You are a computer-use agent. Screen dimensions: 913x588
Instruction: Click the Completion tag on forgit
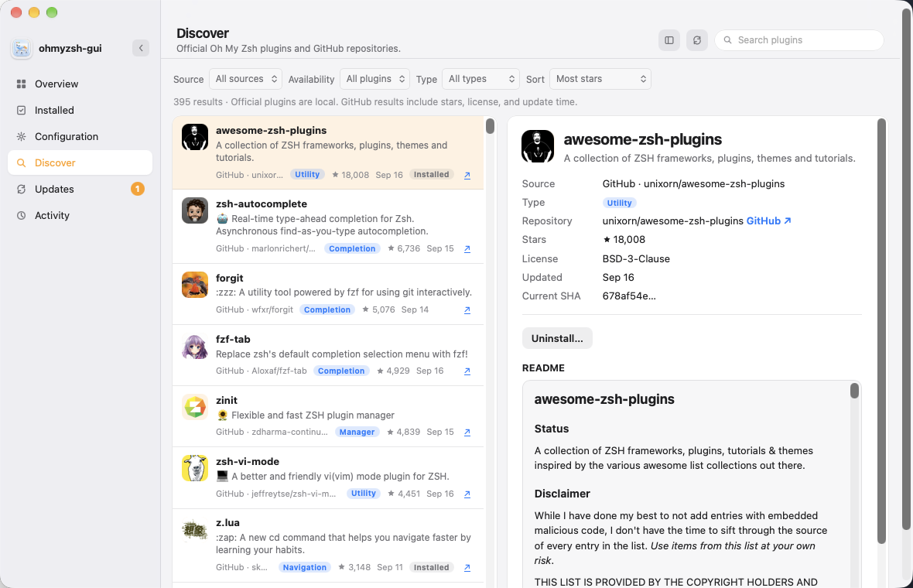[x=327, y=309]
